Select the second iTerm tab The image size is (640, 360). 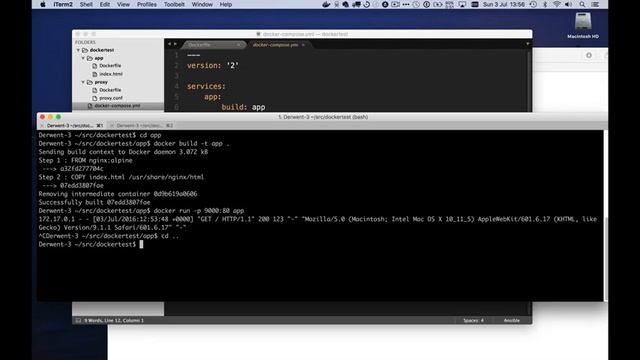coord(142,126)
